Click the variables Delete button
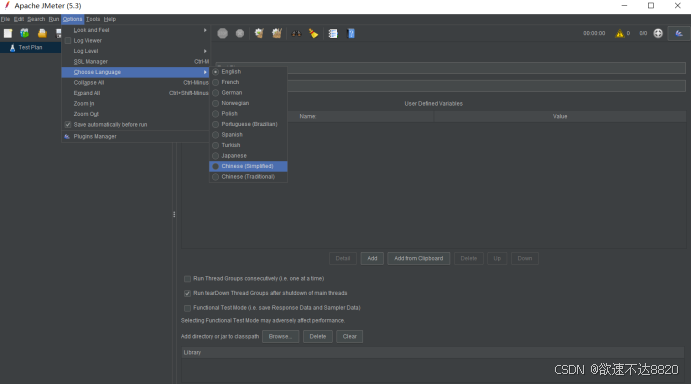 (469, 258)
